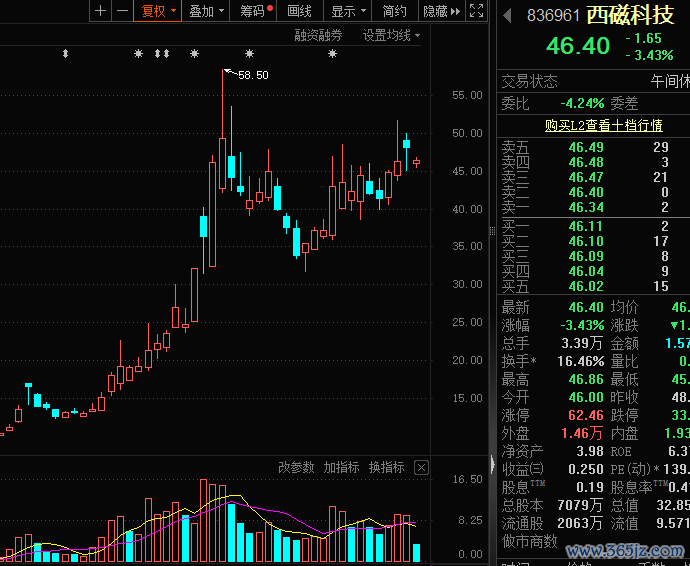This screenshot has width=690, height=566.
Task: Click 购买L2查看十档行情 link
Action: 604,125
